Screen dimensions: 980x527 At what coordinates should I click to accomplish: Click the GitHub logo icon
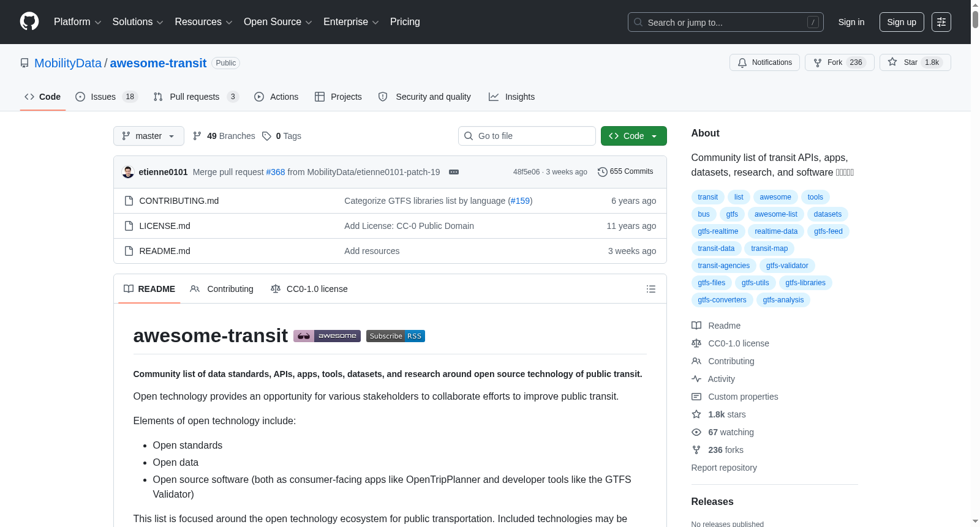click(29, 22)
